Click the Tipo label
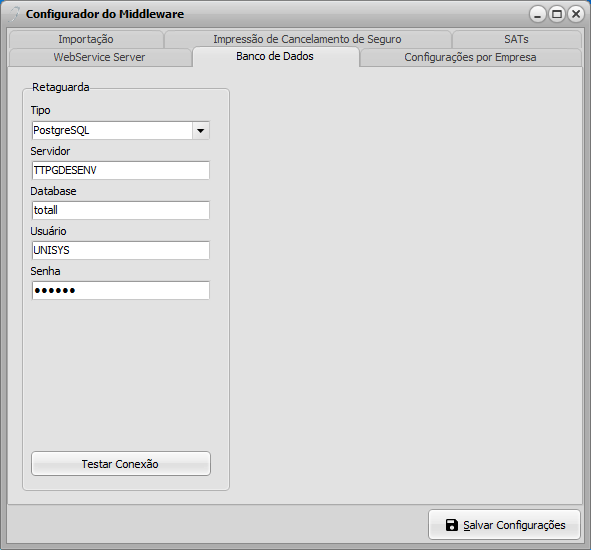 coord(40,110)
